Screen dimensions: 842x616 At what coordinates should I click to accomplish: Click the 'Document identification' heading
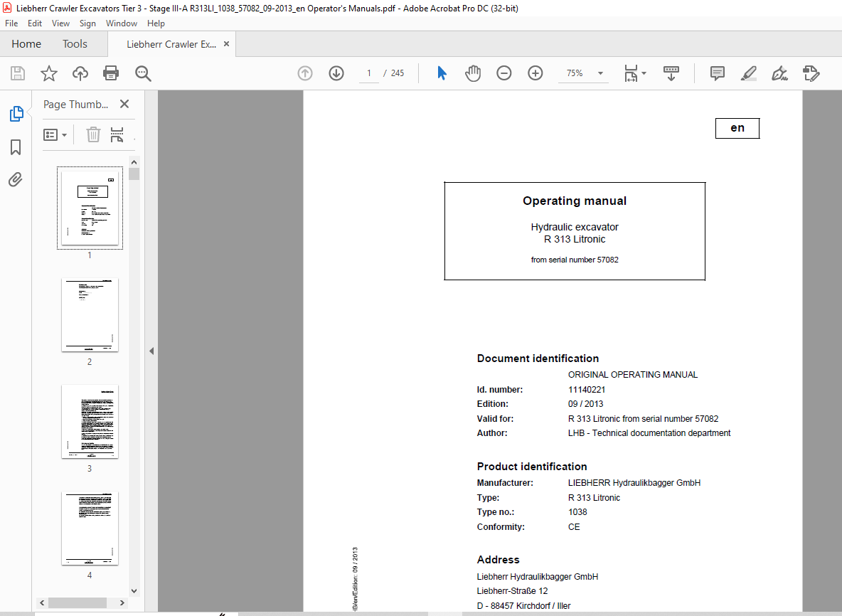(x=538, y=359)
